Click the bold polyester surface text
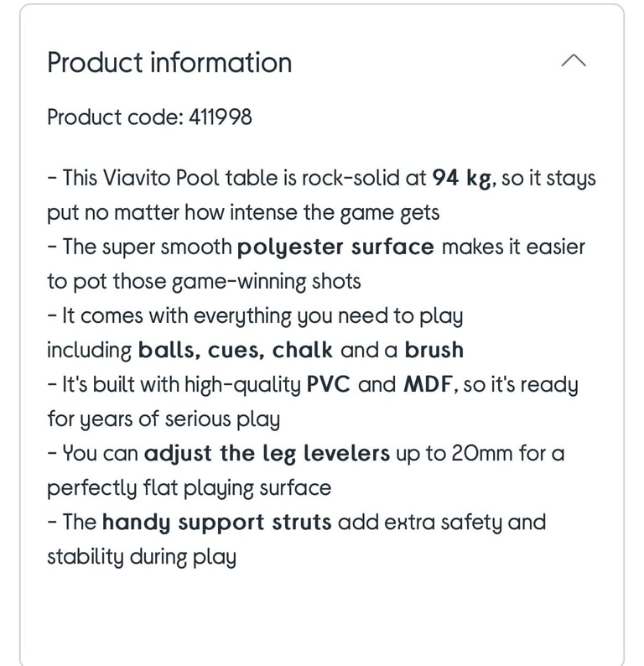Image resolution: width=644 pixels, height=666 pixels. pos(335,247)
